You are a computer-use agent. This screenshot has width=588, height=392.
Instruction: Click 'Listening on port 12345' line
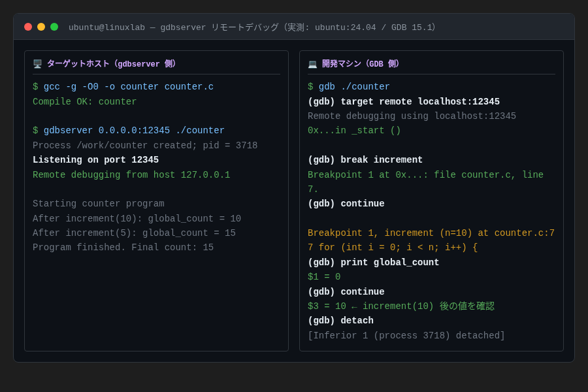pyautogui.click(x=95, y=160)
